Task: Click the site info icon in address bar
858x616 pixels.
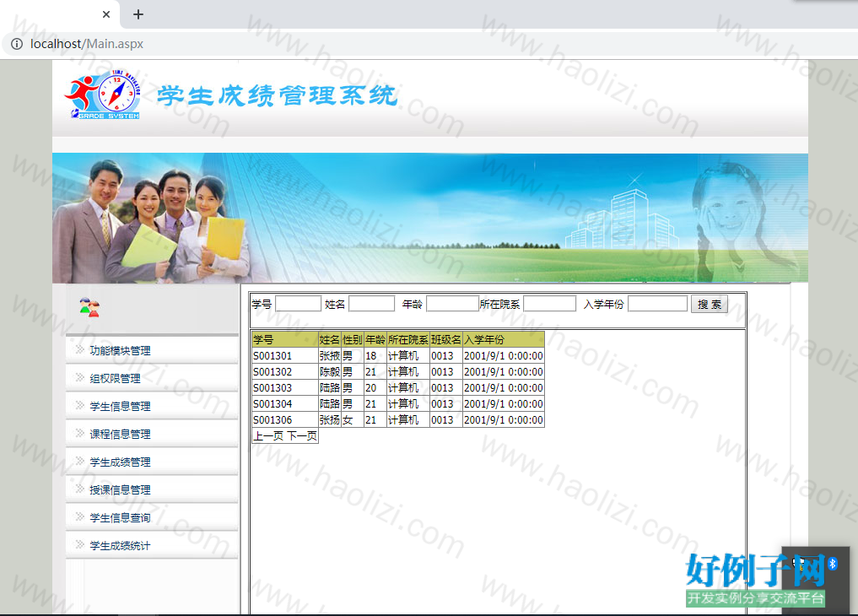Action: 17,44
